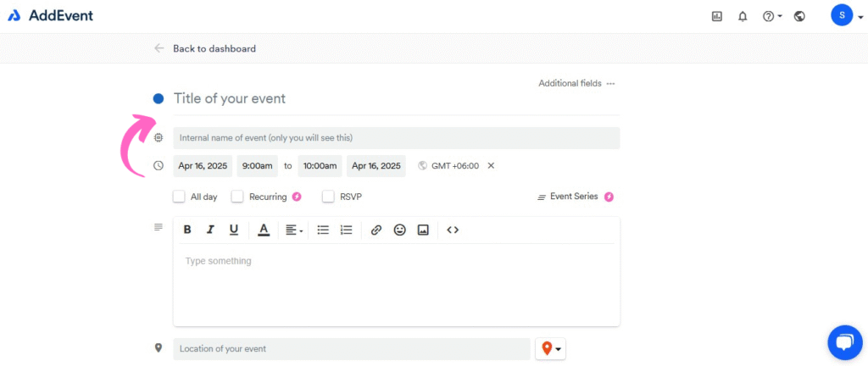Switch to code view
The image size is (868, 366).
pyautogui.click(x=453, y=230)
